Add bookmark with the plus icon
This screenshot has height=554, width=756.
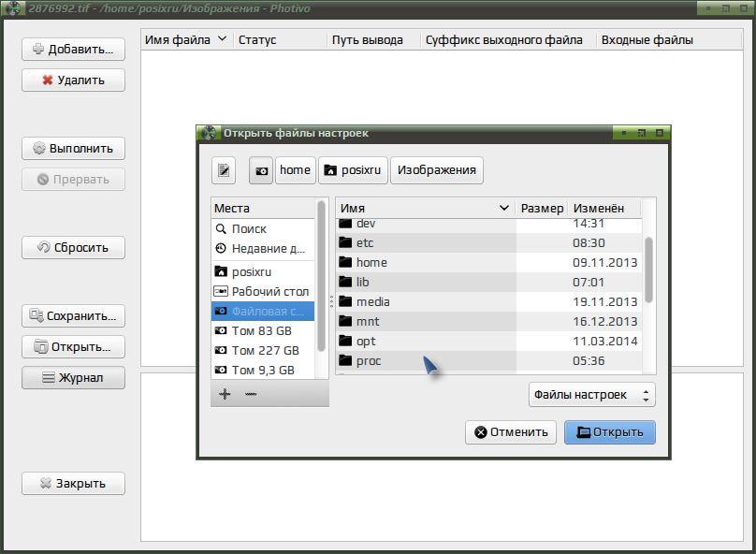tap(225, 394)
